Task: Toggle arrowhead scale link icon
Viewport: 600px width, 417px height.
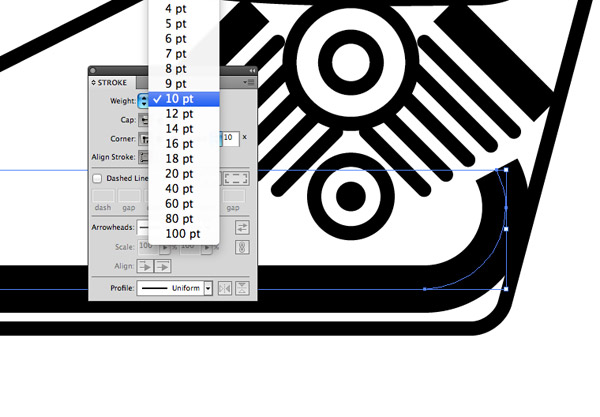Action: click(x=242, y=247)
